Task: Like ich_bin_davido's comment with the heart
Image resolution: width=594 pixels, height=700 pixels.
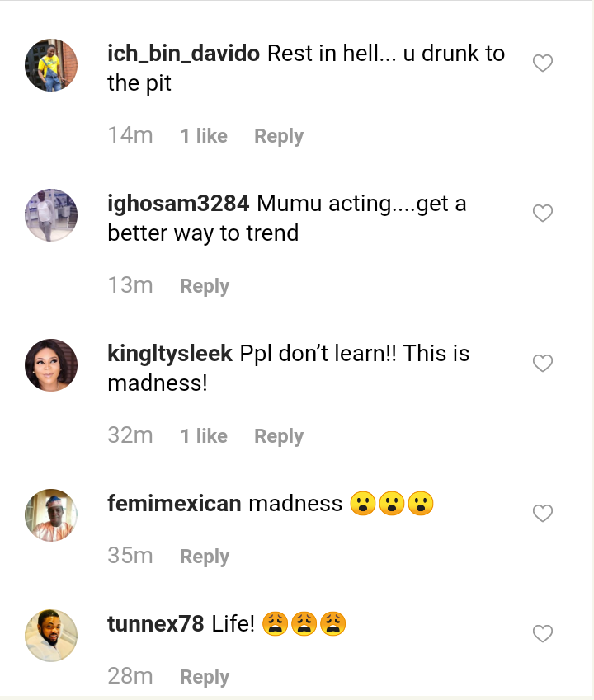Action: pos(542,63)
